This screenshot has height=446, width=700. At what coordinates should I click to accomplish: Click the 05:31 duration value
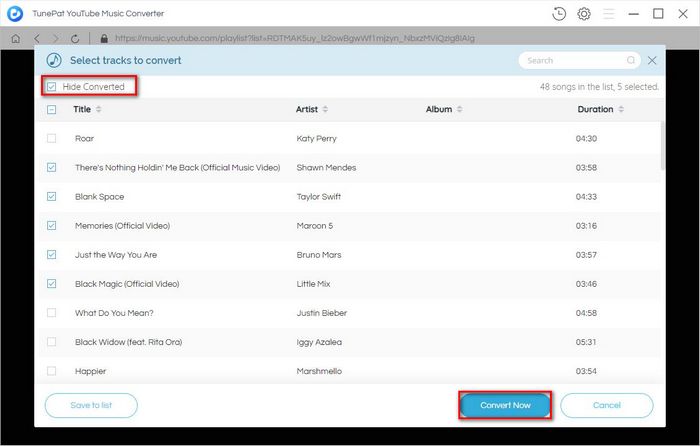pos(586,342)
